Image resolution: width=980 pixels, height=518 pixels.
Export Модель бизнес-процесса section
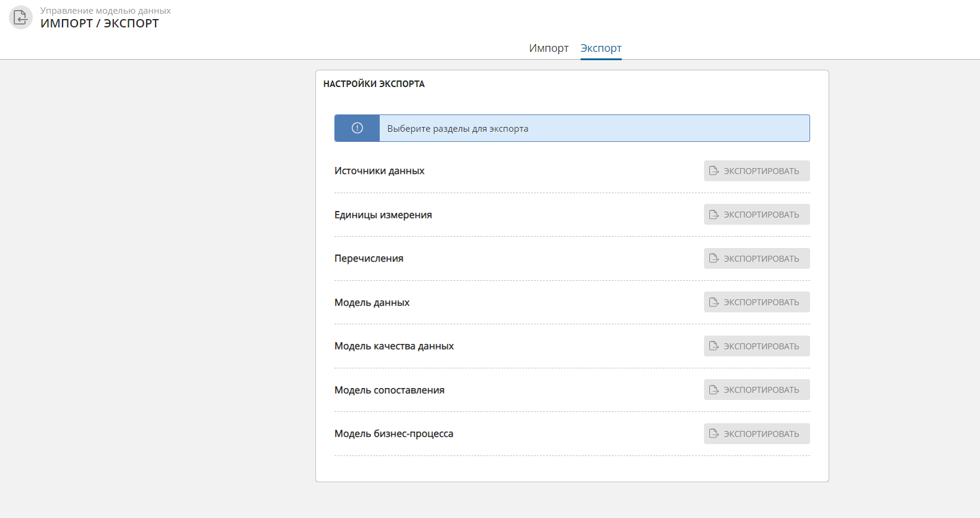pyautogui.click(x=756, y=434)
